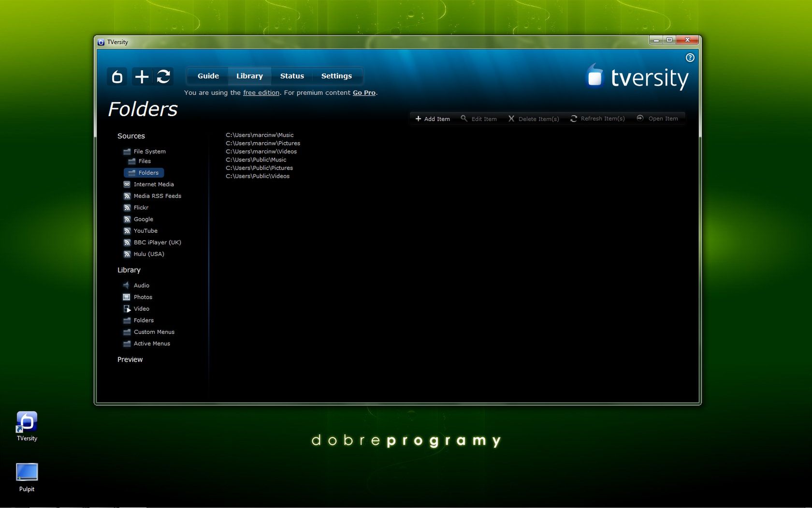Select C:\Users\Public\Music folder entry

pos(256,160)
